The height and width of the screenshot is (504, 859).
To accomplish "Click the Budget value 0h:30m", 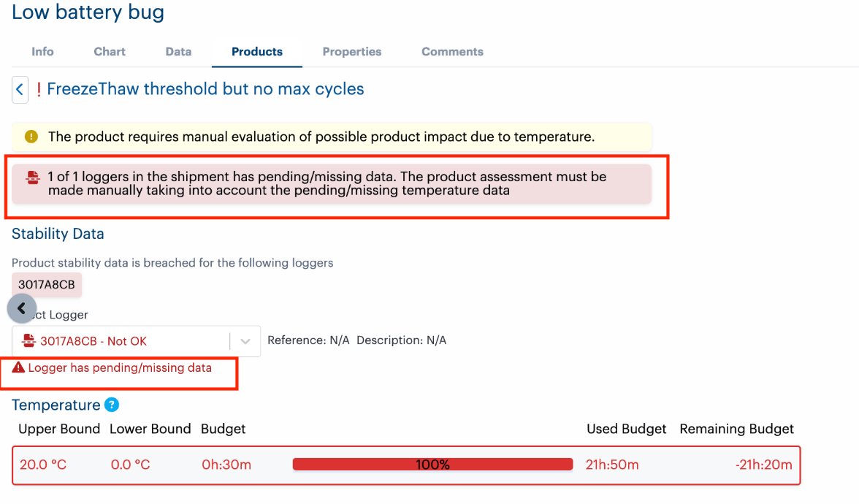I will click(226, 465).
